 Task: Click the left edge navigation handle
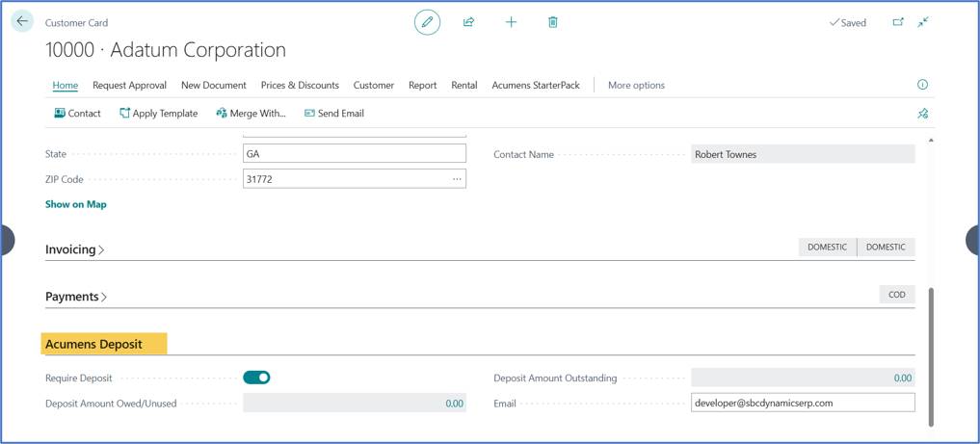pos(8,240)
